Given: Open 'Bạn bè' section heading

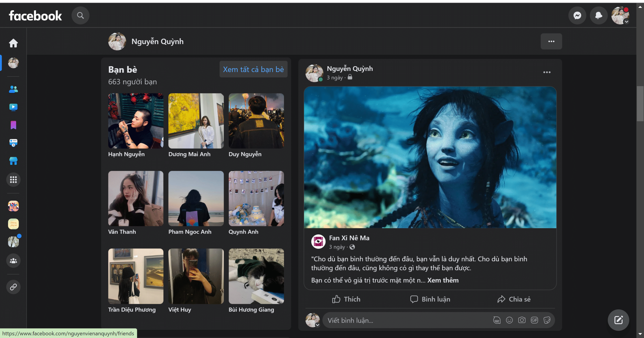Looking at the screenshot, I should tap(123, 70).
